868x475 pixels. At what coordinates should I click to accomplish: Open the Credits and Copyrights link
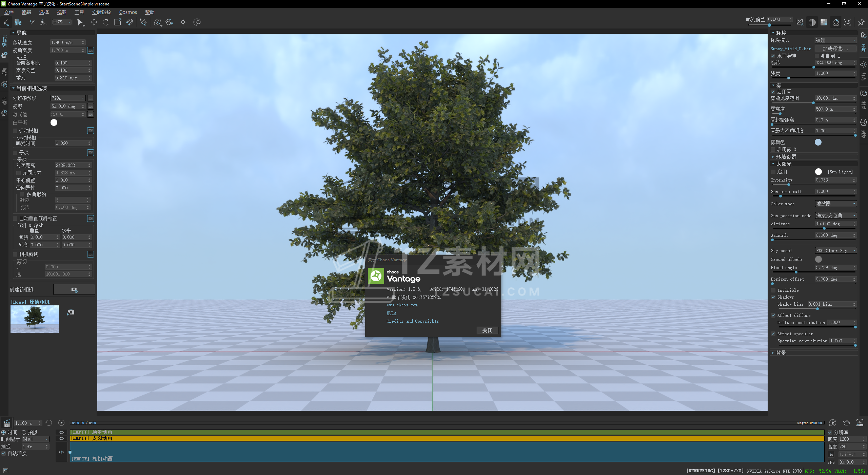click(x=413, y=321)
